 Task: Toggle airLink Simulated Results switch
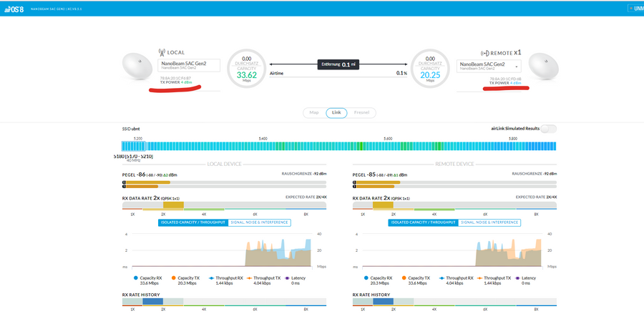click(x=549, y=129)
